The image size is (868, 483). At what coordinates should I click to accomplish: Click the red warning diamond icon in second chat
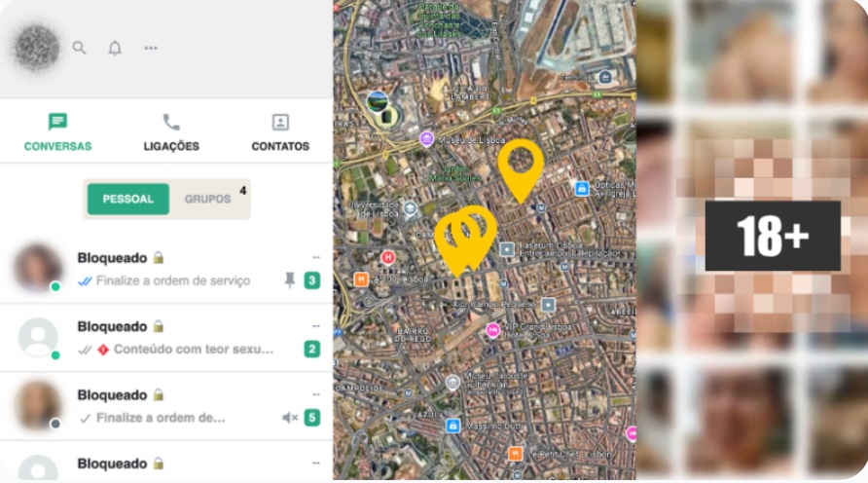(x=103, y=349)
